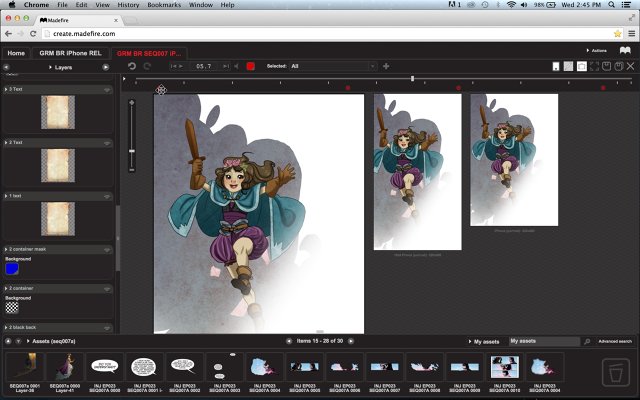Image resolution: width=640 pixels, height=400 pixels.
Task: Open Advanced search
Action: (615, 341)
